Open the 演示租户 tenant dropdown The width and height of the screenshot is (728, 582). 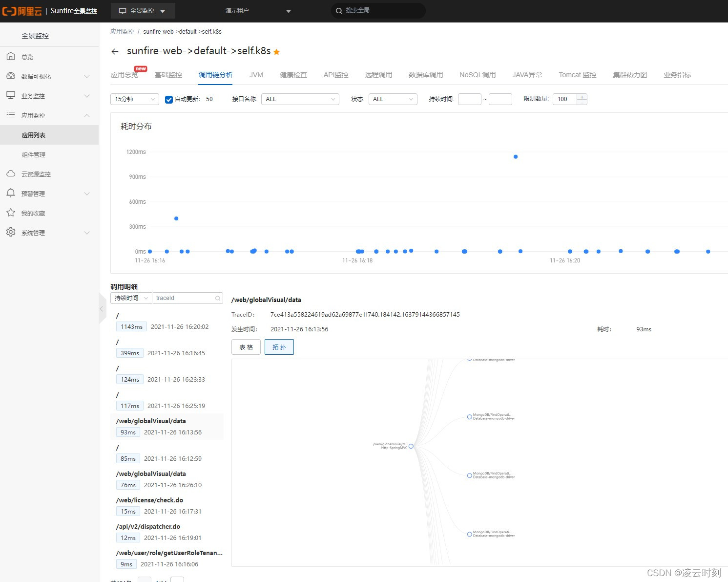tap(258, 11)
